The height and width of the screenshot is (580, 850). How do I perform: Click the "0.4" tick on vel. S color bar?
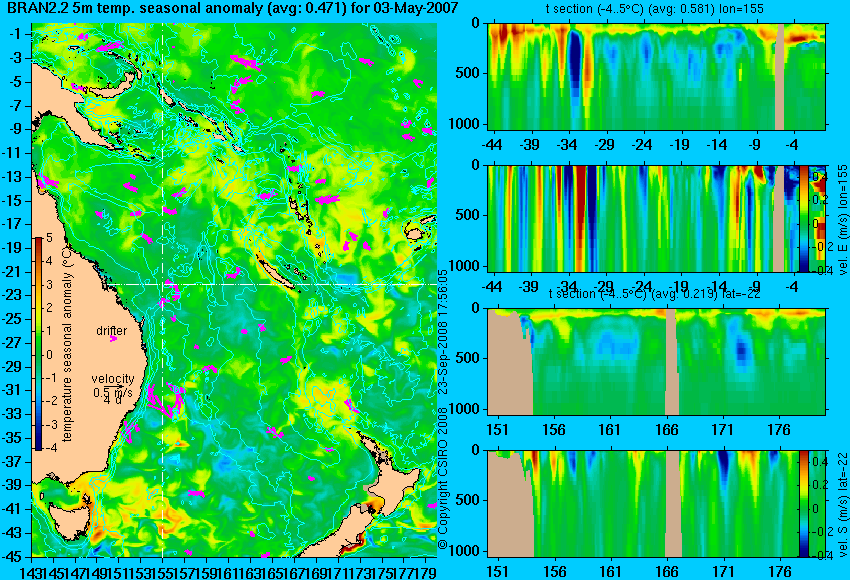pos(819,462)
